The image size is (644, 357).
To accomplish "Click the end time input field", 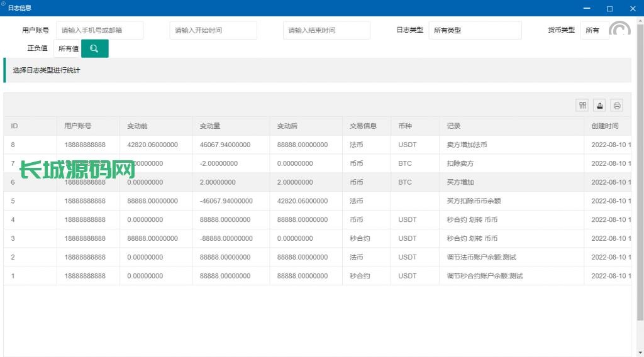I will (326, 30).
